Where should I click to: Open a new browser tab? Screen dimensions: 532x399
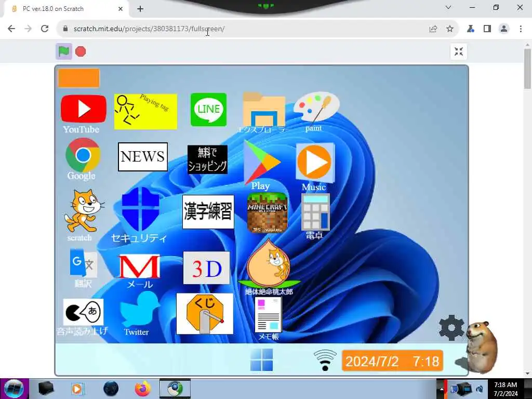(140, 9)
